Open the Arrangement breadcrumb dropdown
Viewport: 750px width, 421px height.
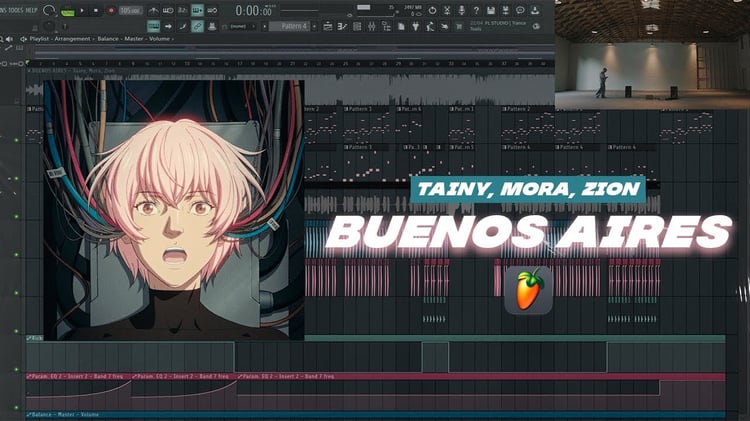click(72, 39)
